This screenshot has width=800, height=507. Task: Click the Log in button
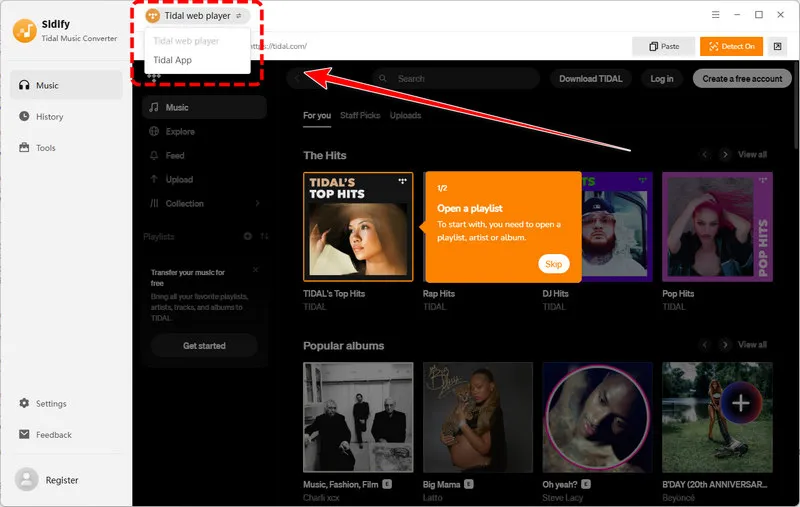coord(661,79)
